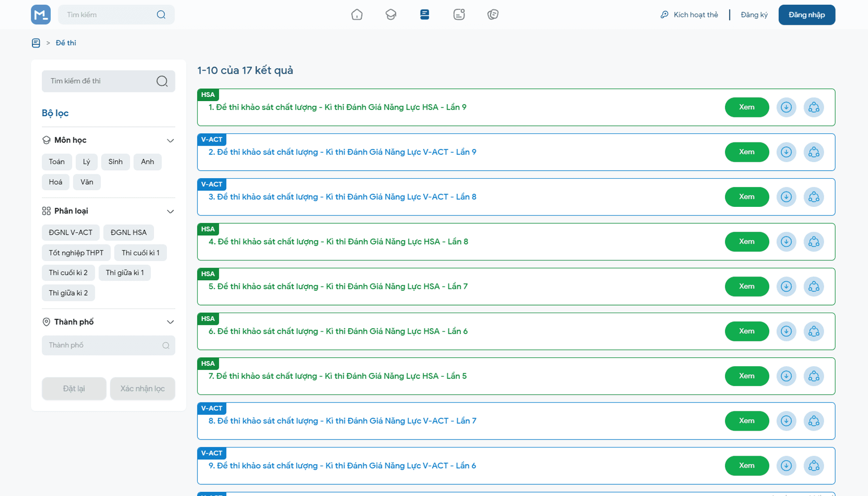Open the exam book icon in navigation
The height and width of the screenshot is (496, 868).
tap(425, 15)
